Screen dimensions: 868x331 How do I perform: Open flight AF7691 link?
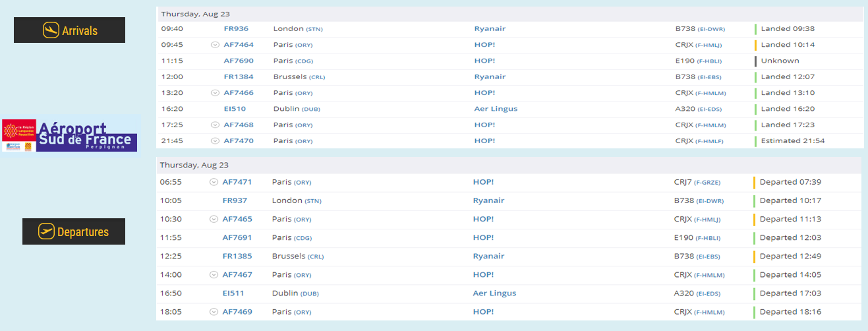tap(237, 237)
